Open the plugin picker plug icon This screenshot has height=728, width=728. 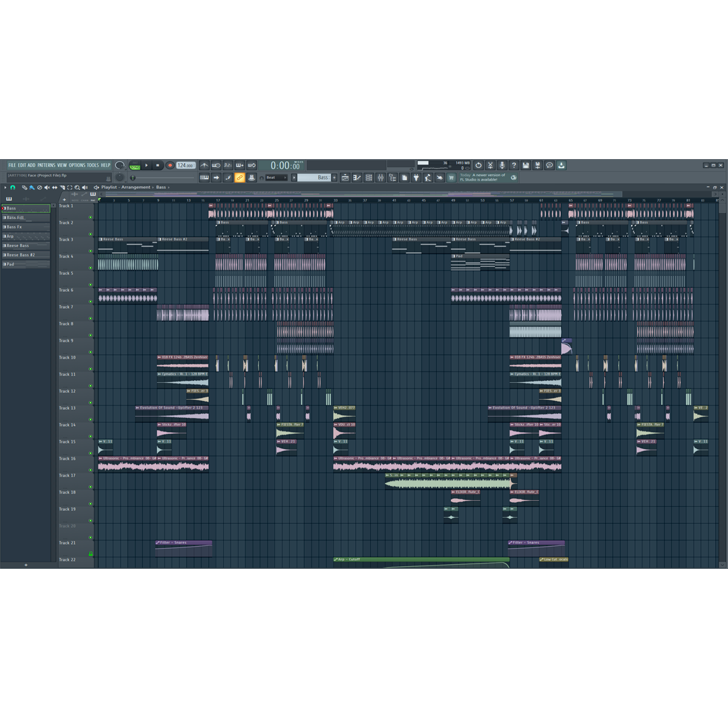click(416, 177)
